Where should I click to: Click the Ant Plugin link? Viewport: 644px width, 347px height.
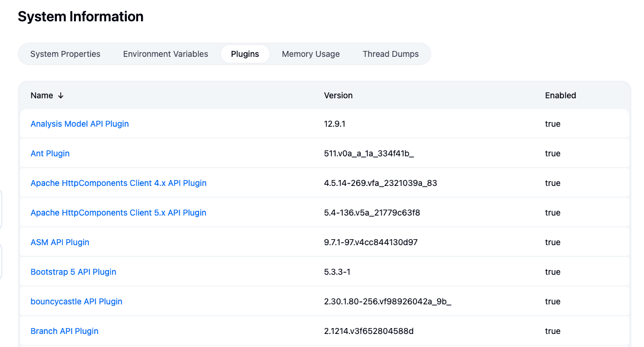(50, 153)
